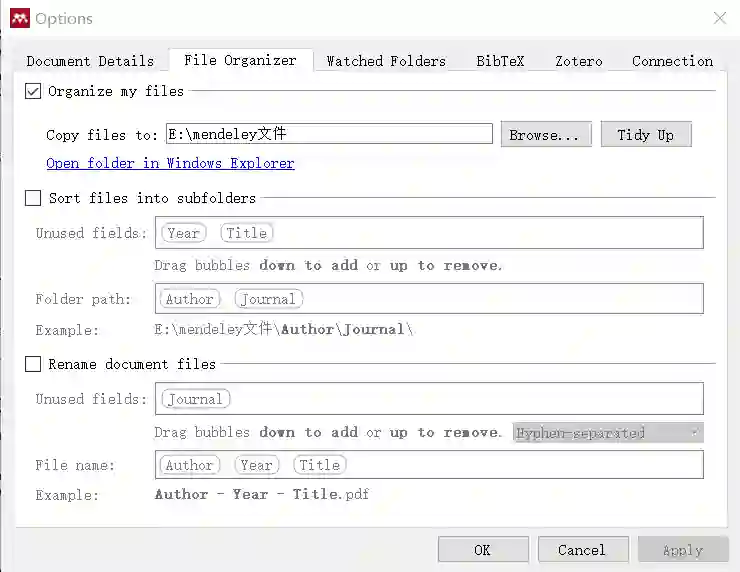This screenshot has height=572, width=740.
Task: Click the Browse... button
Action: click(x=546, y=135)
